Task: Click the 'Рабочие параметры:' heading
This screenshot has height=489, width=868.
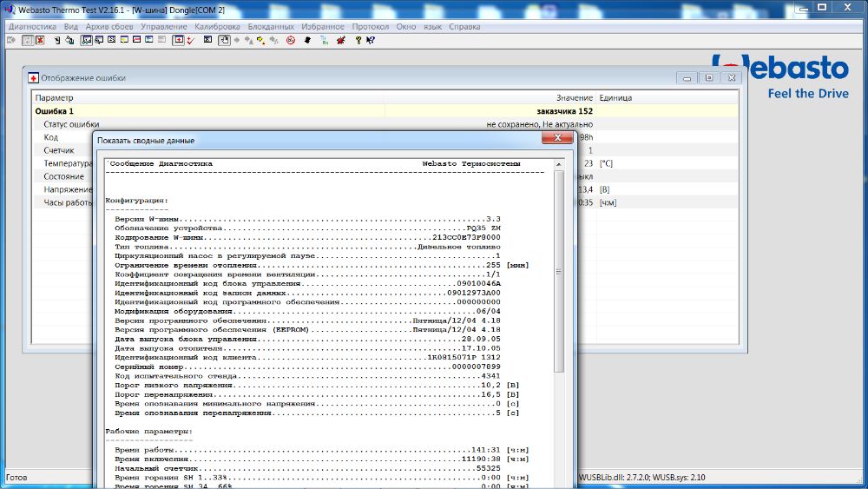Action: (149, 431)
